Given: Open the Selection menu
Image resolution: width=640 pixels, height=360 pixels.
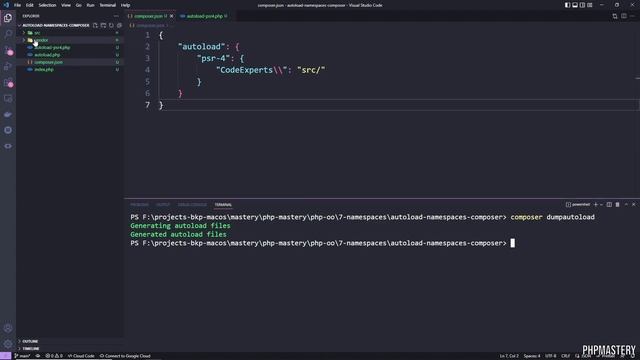Looking at the screenshot, I should click(x=47, y=5).
